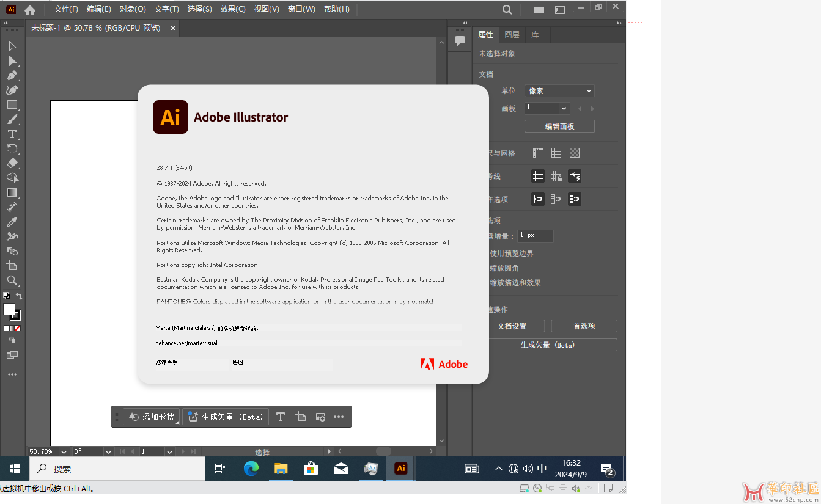
Task: Select the Eraser tool
Action: pyautogui.click(x=12, y=163)
